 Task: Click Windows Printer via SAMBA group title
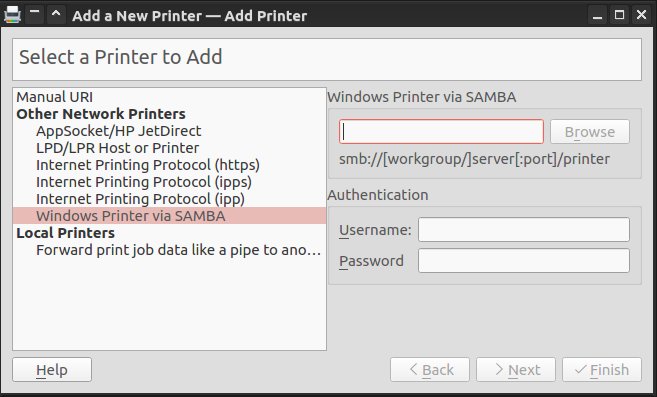tap(422, 97)
